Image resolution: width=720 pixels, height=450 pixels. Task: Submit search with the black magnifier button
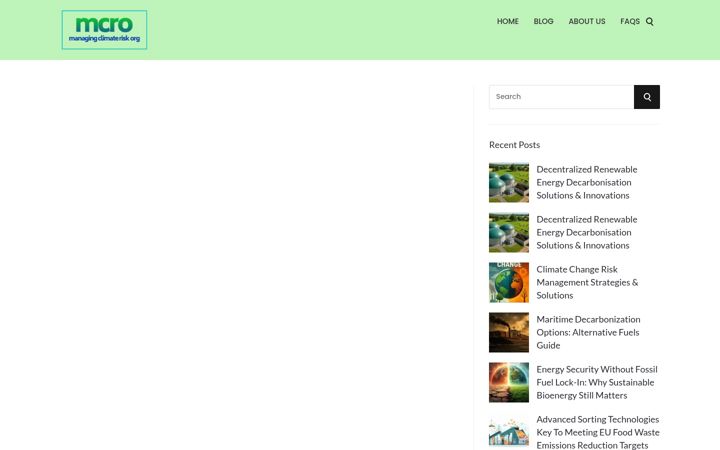[x=647, y=97]
